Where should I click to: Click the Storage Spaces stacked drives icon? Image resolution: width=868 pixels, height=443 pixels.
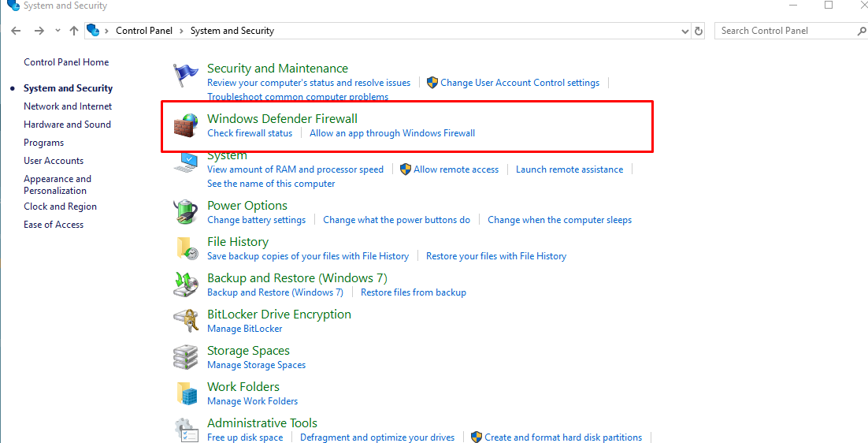coord(185,357)
